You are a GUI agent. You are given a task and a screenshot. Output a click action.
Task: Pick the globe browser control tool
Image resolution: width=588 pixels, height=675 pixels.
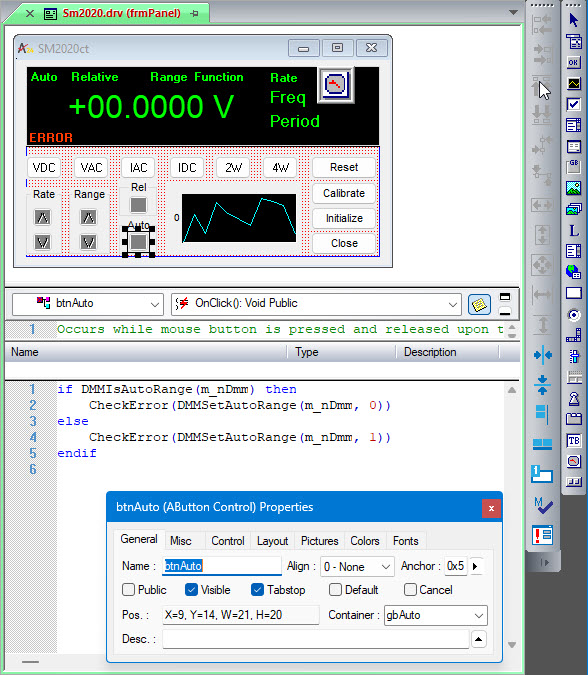coord(573,272)
